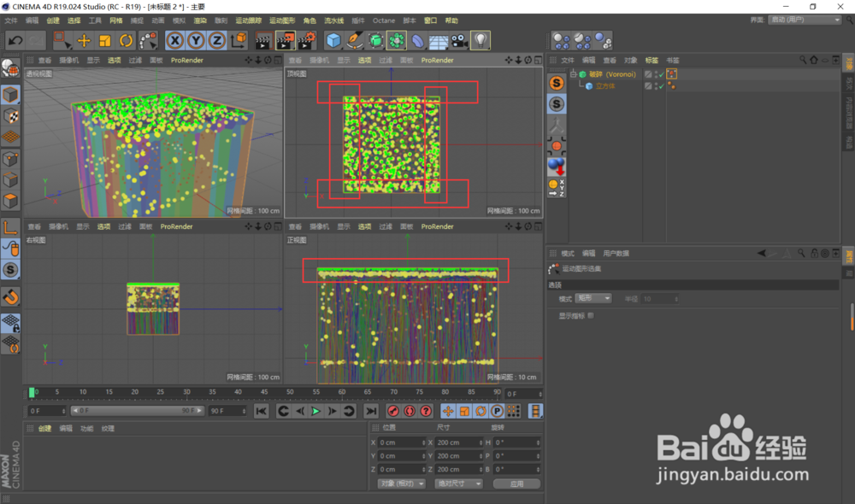
Task: Select the Live Selection tool
Action: tap(62, 41)
